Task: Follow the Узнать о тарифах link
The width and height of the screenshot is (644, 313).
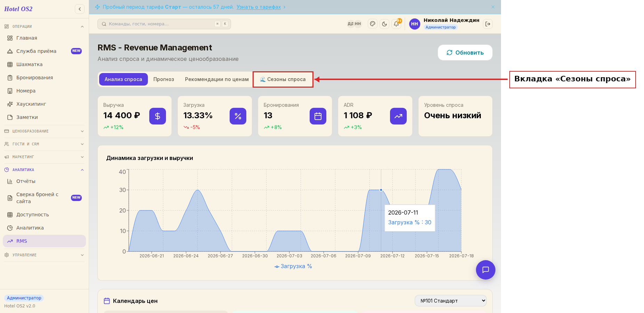Action: click(x=259, y=7)
